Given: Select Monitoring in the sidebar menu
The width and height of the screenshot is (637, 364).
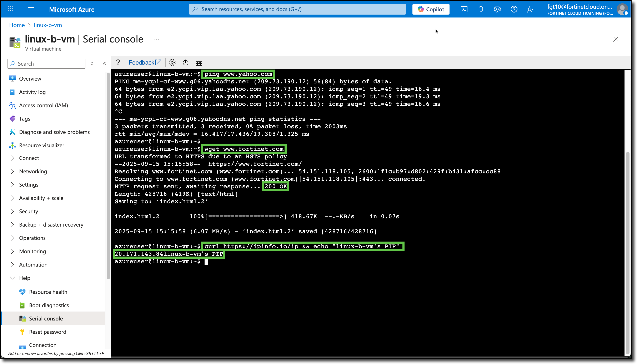Looking at the screenshot, I should click(x=32, y=251).
